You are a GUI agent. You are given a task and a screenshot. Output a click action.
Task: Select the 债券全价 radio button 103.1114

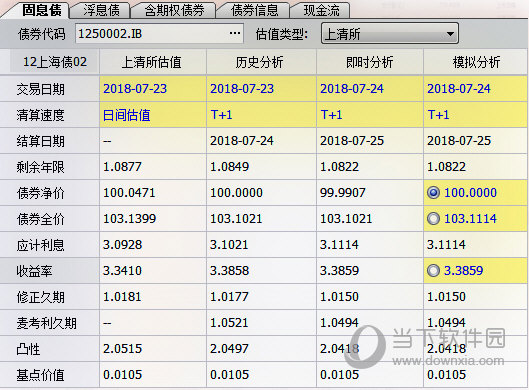click(x=433, y=219)
